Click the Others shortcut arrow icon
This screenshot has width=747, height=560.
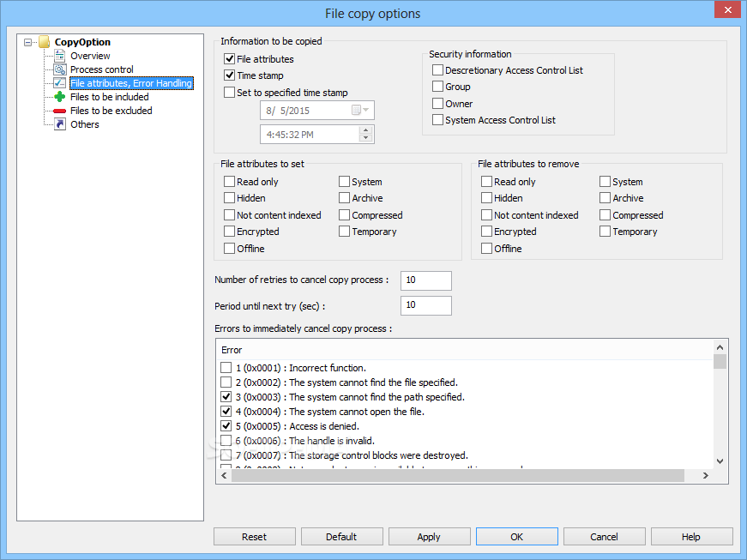tap(59, 124)
